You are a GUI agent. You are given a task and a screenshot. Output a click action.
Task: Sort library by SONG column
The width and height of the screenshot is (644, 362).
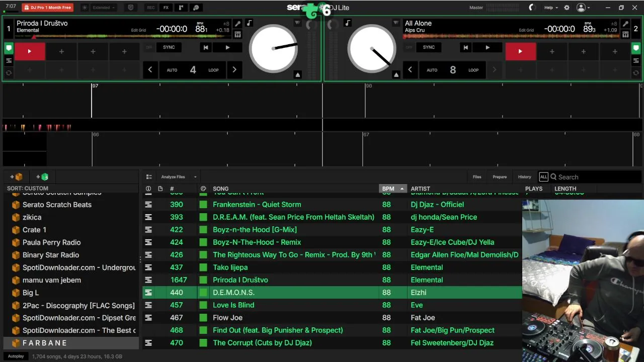point(220,189)
